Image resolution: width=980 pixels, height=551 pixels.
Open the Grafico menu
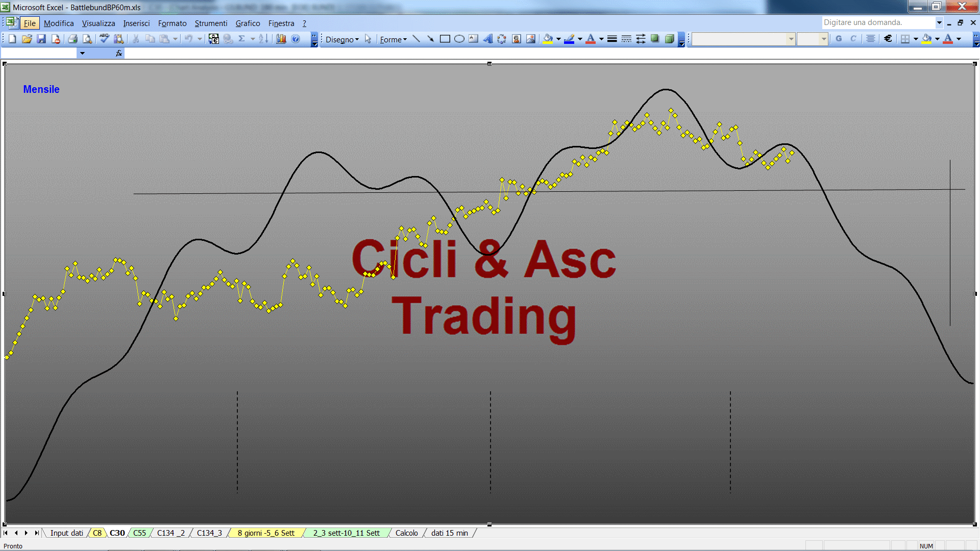point(248,23)
